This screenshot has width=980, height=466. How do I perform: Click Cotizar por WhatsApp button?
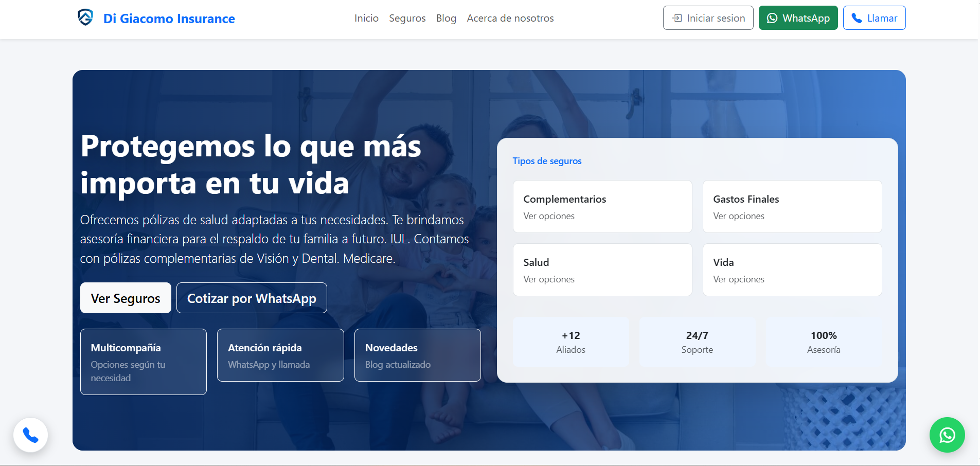tap(252, 298)
